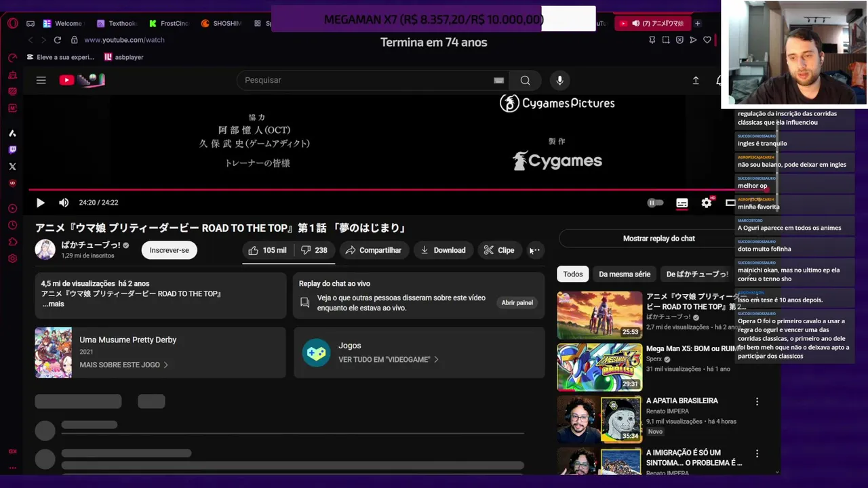Open a new browser tab with plus
The width and height of the screenshot is (868, 488).
click(697, 23)
